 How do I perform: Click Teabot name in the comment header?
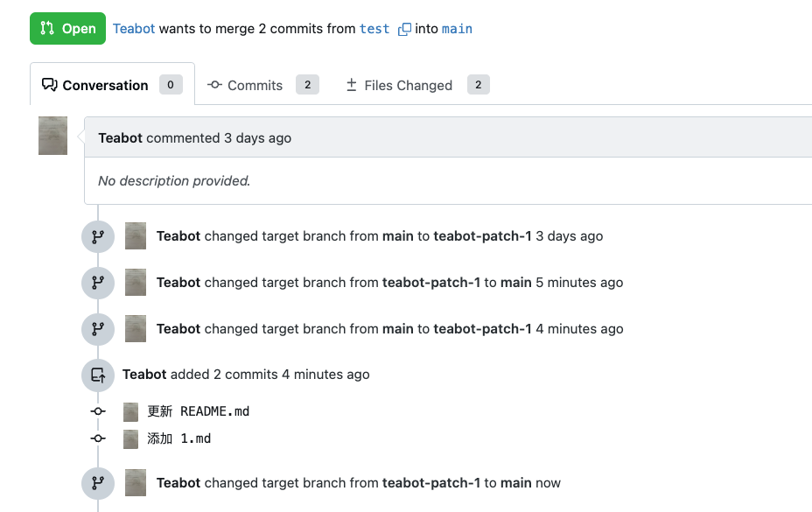[121, 137]
